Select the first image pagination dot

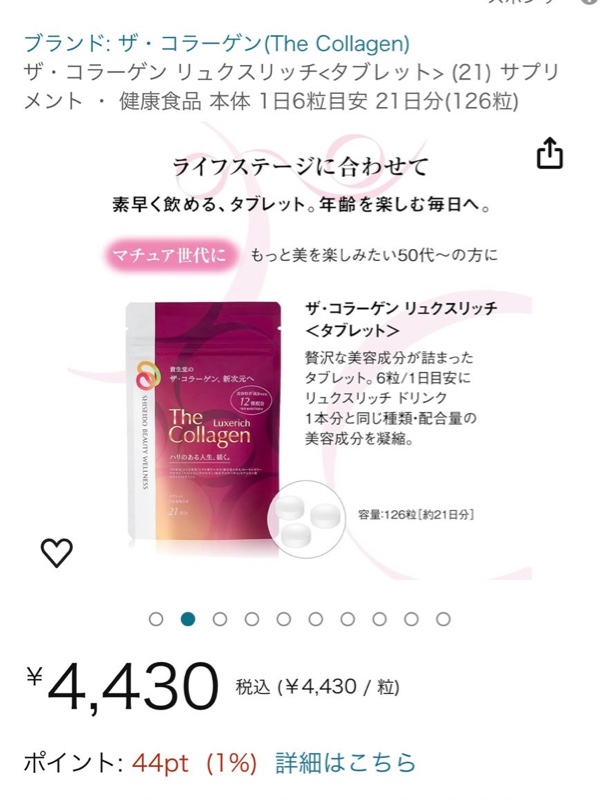(156, 619)
